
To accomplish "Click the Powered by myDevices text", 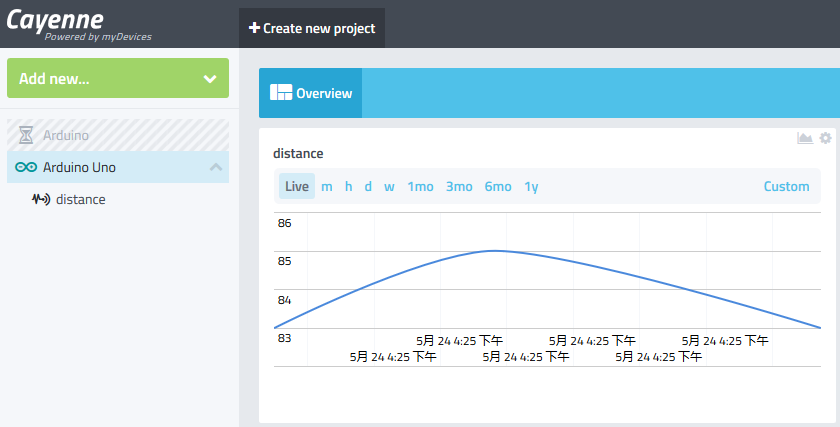I will [98, 36].
